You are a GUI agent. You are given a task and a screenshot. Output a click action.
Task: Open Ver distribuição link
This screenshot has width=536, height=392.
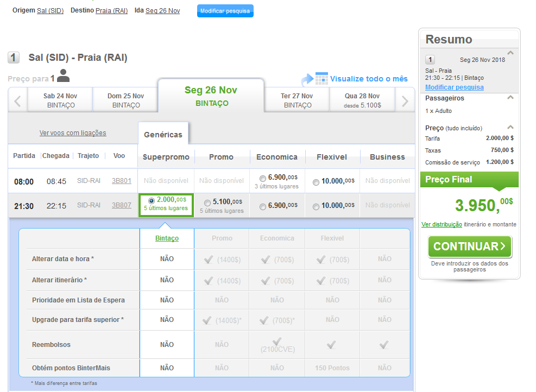[442, 224]
